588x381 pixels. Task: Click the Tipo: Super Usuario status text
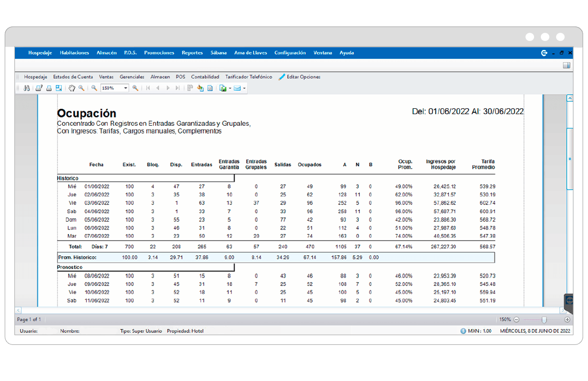tap(141, 331)
